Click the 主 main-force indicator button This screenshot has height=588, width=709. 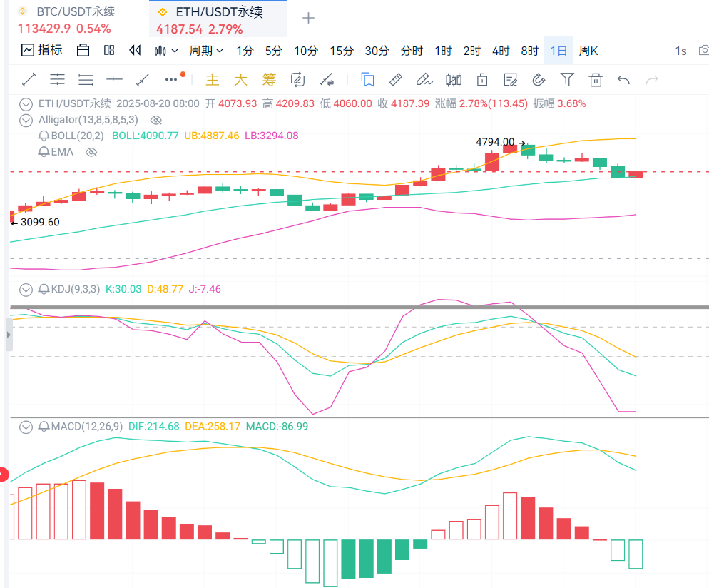coord(212,80)
